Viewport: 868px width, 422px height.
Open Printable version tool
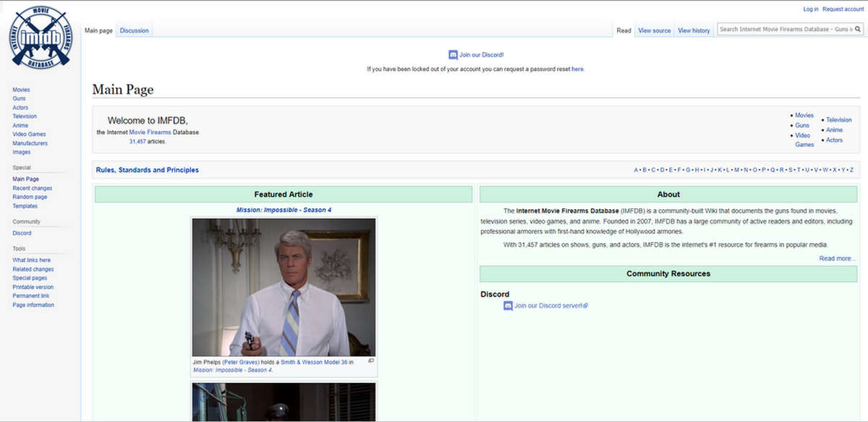pyautogui.click(x=33, y=287)
